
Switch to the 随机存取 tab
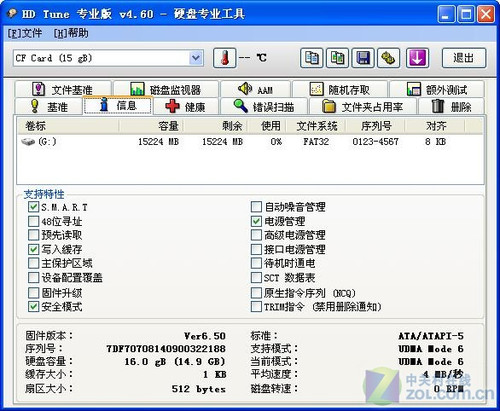(x=340, y=89)
